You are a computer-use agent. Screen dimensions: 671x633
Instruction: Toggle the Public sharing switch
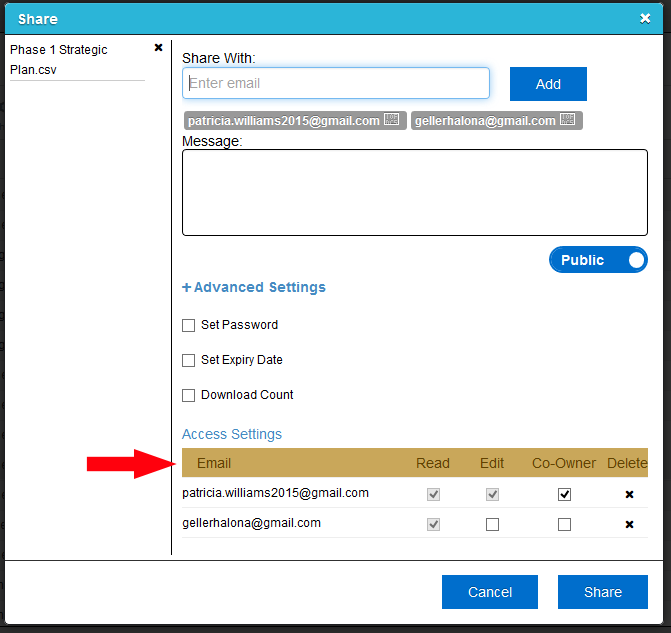[598, 260]
